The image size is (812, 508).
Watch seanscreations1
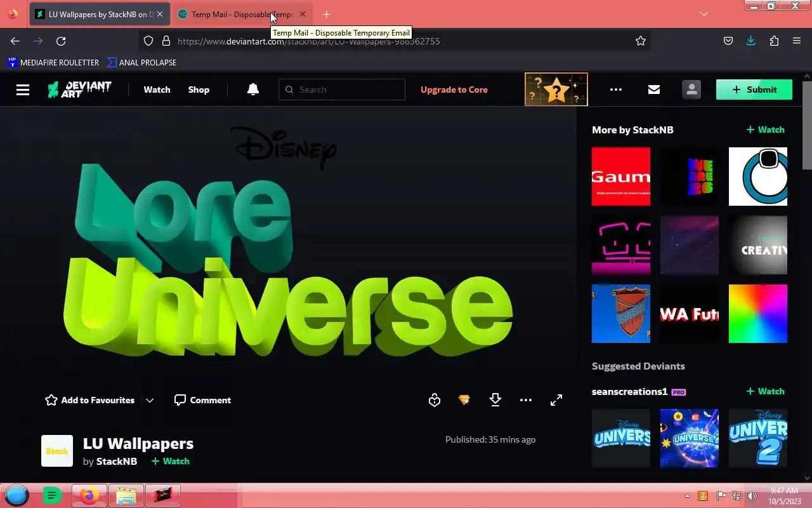766,391
